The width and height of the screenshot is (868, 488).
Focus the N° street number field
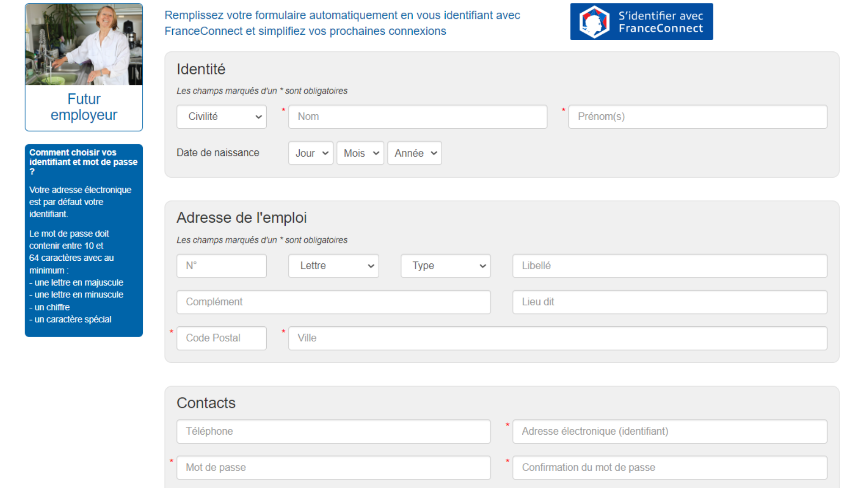click(222, 266)
